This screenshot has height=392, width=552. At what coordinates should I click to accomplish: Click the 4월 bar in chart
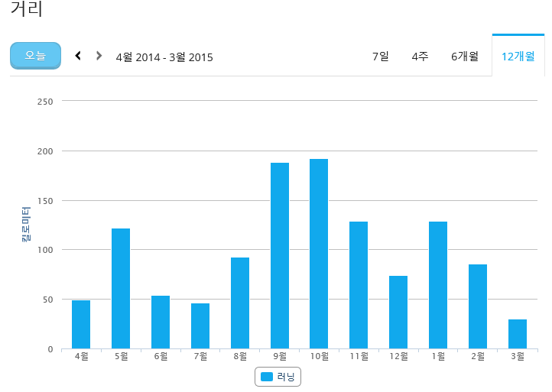point(81,324)
